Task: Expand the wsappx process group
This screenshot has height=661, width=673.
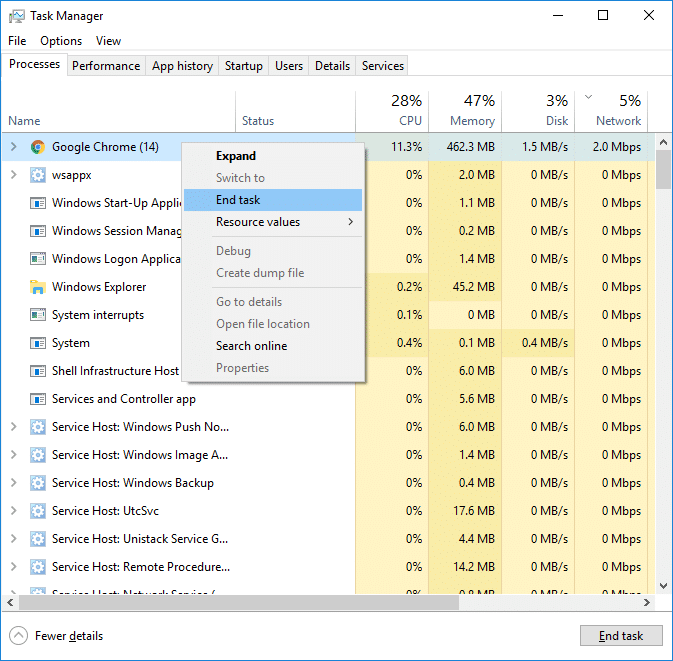Action: point(13,175)
